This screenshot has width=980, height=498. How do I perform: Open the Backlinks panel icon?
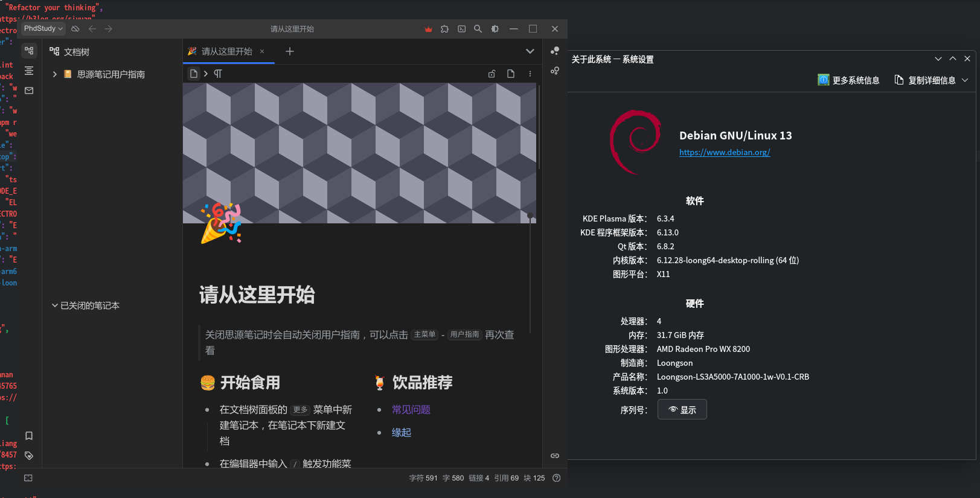(554, 456)
